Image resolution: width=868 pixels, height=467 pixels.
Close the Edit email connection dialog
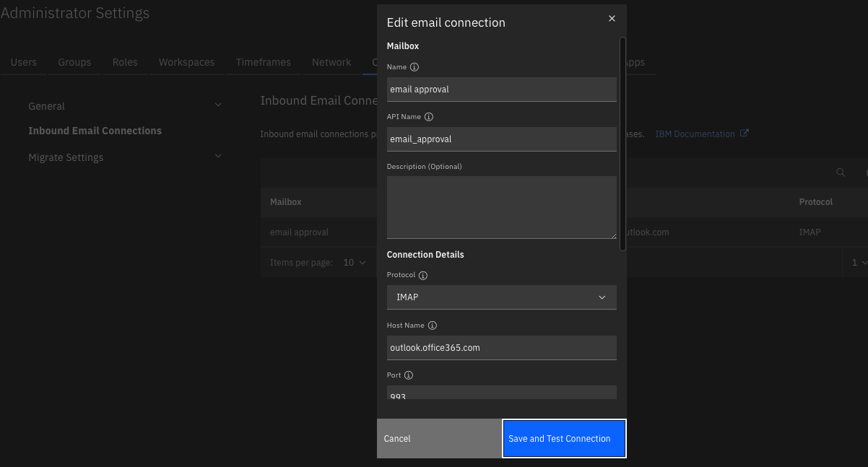tap(612, 19)
